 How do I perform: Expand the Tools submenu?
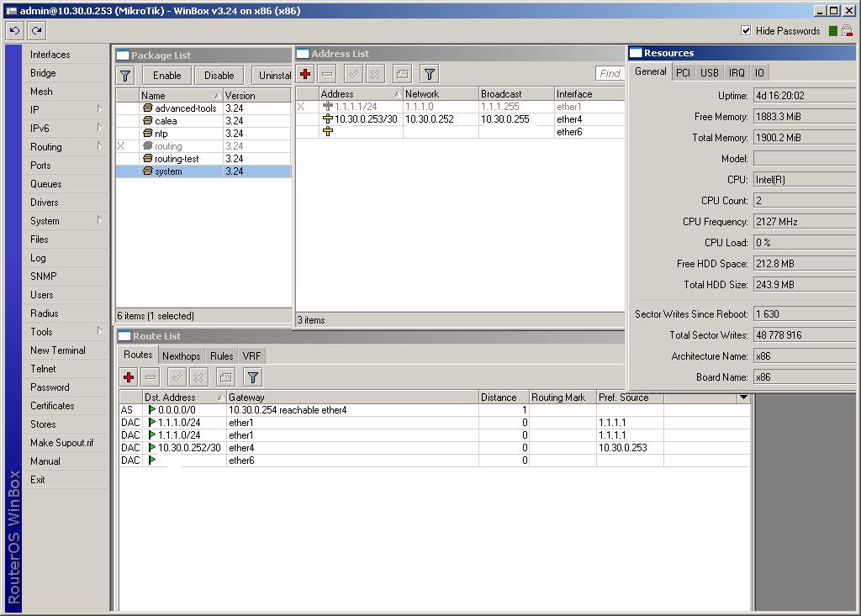[99, 330]
